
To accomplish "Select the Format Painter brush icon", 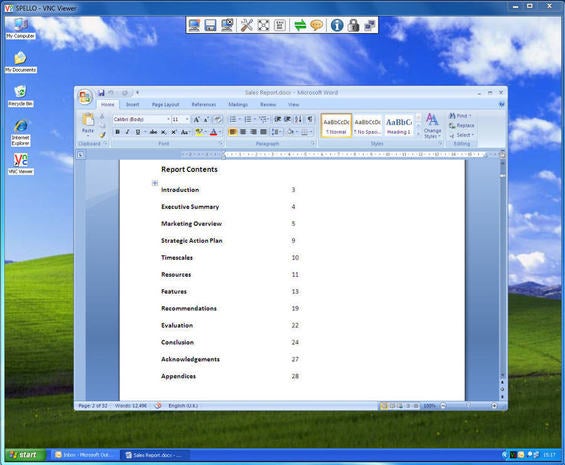I will [103, 135].
